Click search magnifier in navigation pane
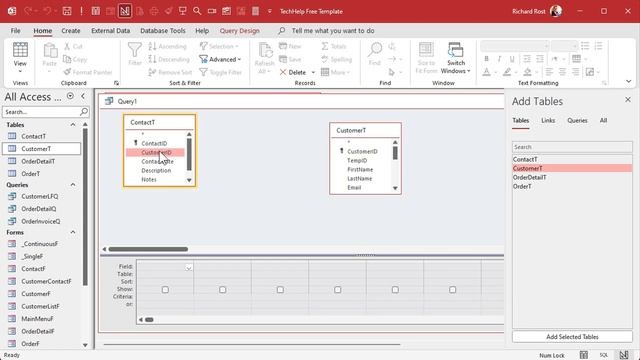The width and height of the screenshot is (640, 360). coord(84,111)
